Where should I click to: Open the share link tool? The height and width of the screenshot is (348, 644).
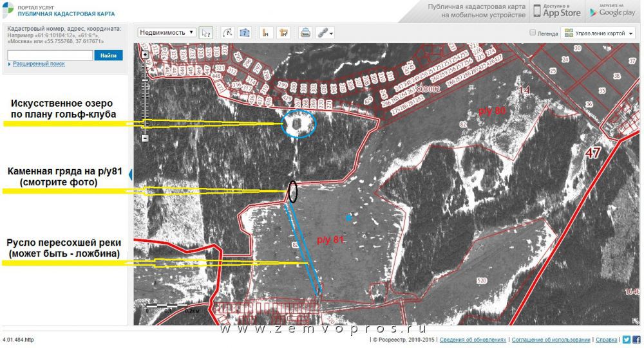325,33
